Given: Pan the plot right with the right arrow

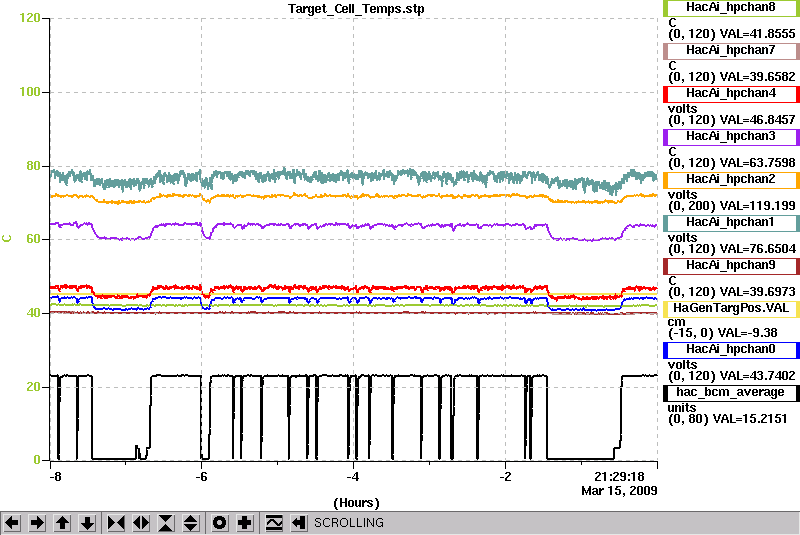Looking at the screenshot, I should pyautogui.click(x=37, y=523).
